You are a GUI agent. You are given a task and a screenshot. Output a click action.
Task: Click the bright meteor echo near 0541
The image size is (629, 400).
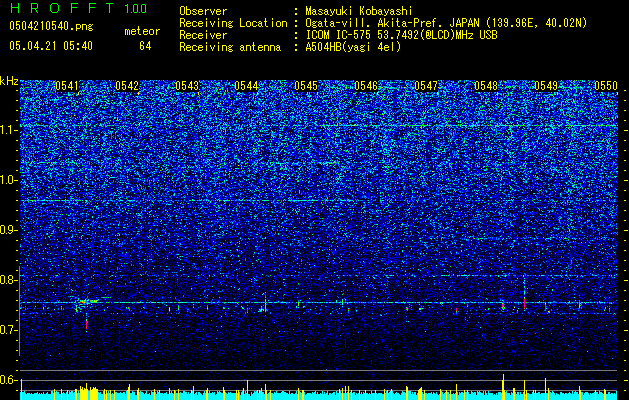86,302
